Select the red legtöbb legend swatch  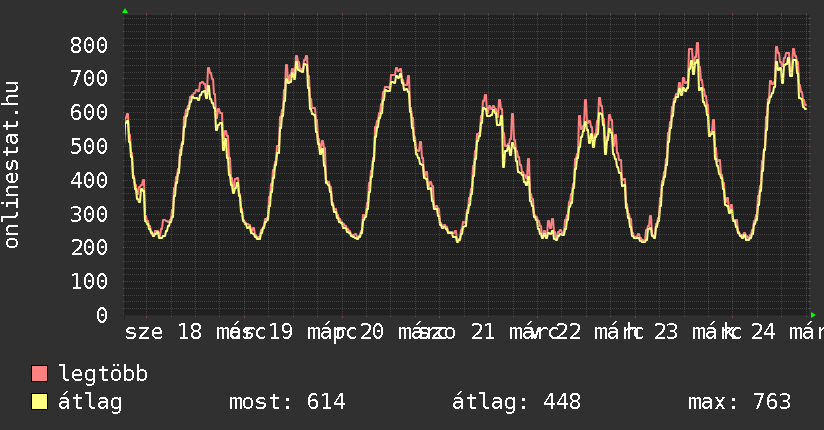tap(40, 374)
